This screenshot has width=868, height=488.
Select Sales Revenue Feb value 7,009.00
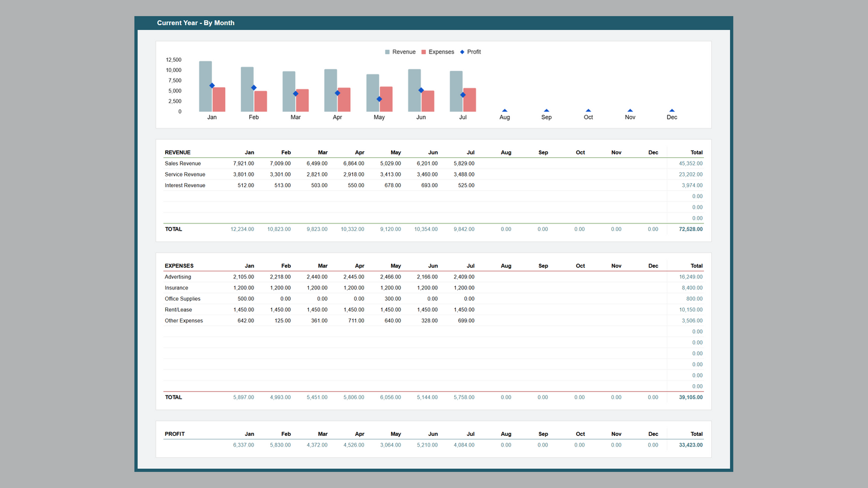(280, 163)
